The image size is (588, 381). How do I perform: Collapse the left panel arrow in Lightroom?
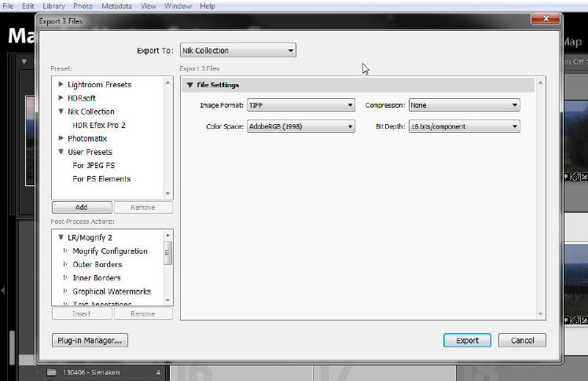pos(3,290)
